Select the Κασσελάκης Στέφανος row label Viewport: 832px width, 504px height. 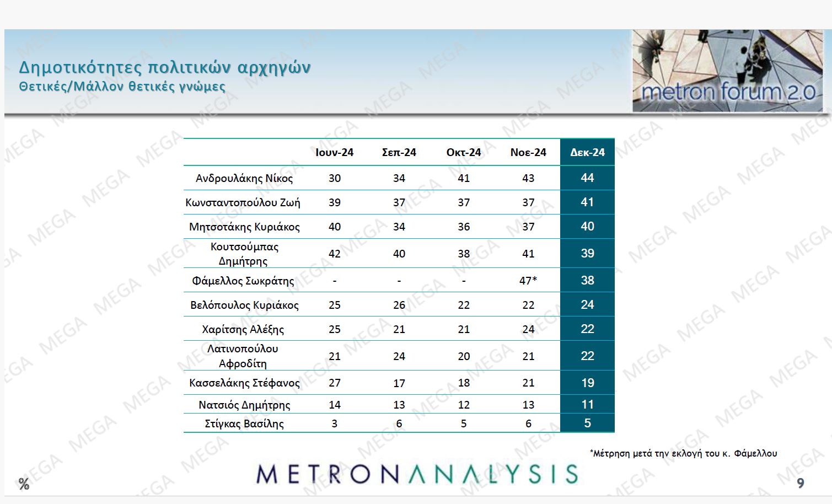point(244,383)
